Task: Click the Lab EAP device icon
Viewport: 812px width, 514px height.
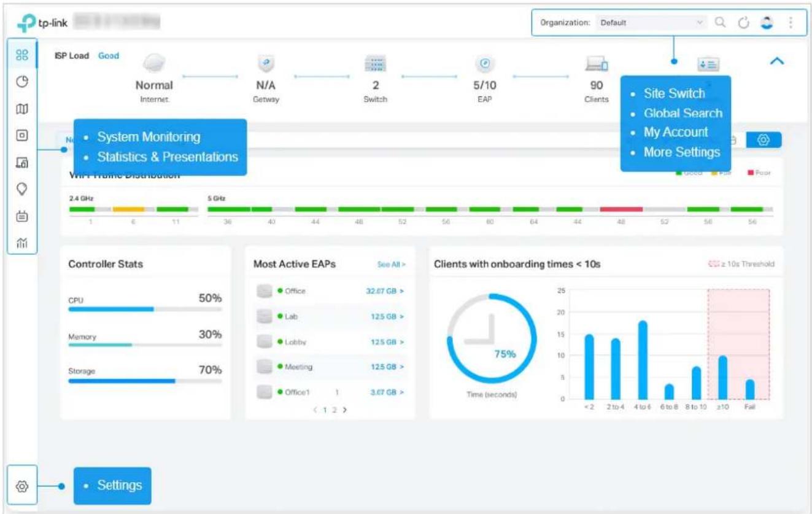Action: (x=265, y=316)
